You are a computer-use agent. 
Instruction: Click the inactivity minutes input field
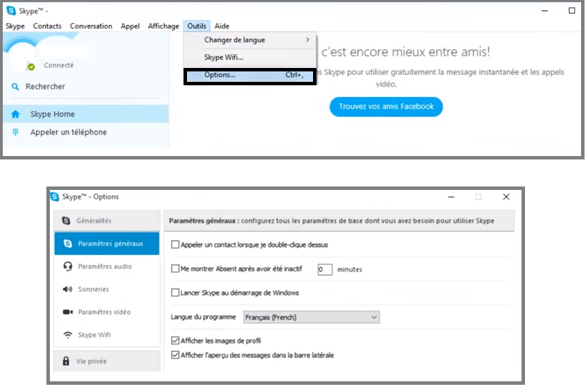coord(325,269)
